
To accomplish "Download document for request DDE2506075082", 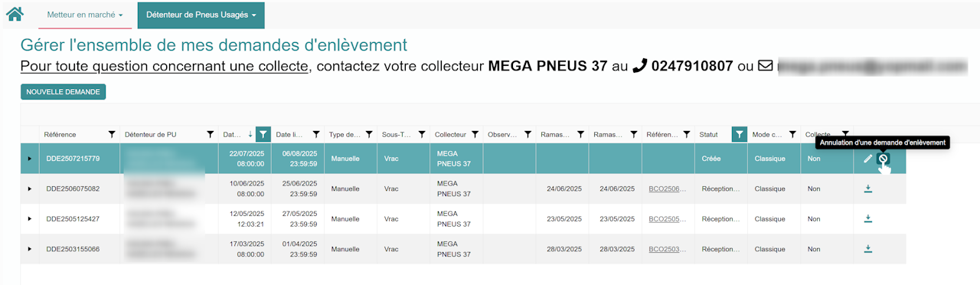I will pos(868,188).
